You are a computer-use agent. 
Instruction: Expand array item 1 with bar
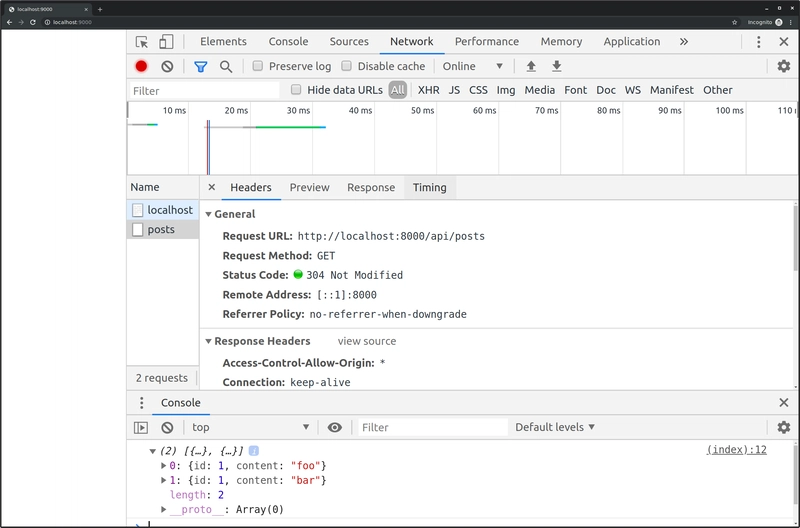[x=163, y=480]
